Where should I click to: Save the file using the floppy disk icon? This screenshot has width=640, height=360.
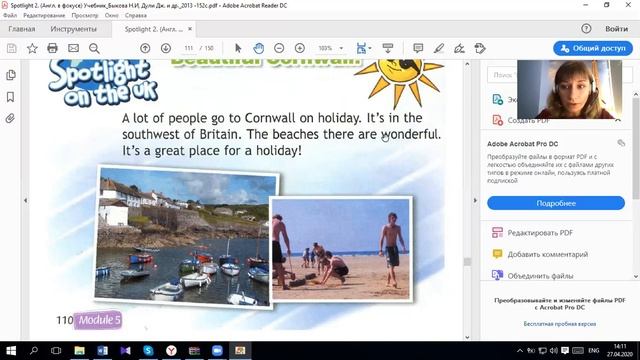point(11,48)
